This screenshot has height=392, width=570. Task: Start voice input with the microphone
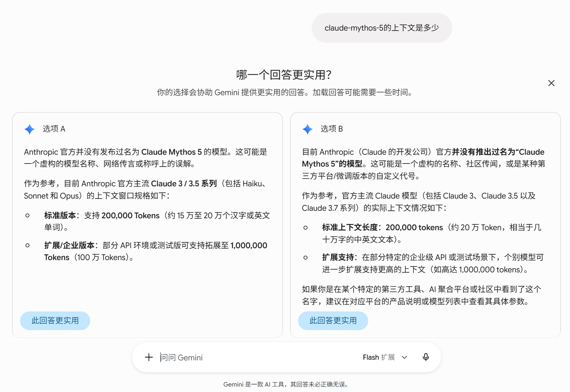(x=426, y=357)
